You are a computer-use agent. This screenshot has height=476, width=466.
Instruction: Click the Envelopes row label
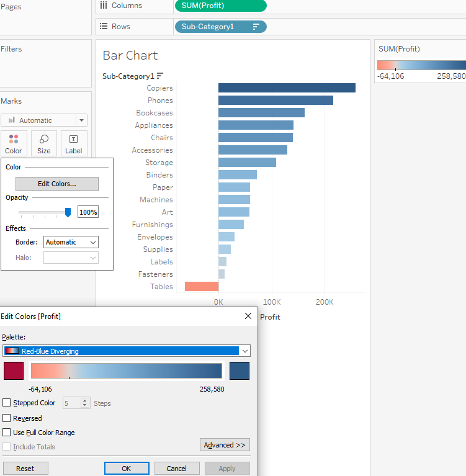[155, 237]
